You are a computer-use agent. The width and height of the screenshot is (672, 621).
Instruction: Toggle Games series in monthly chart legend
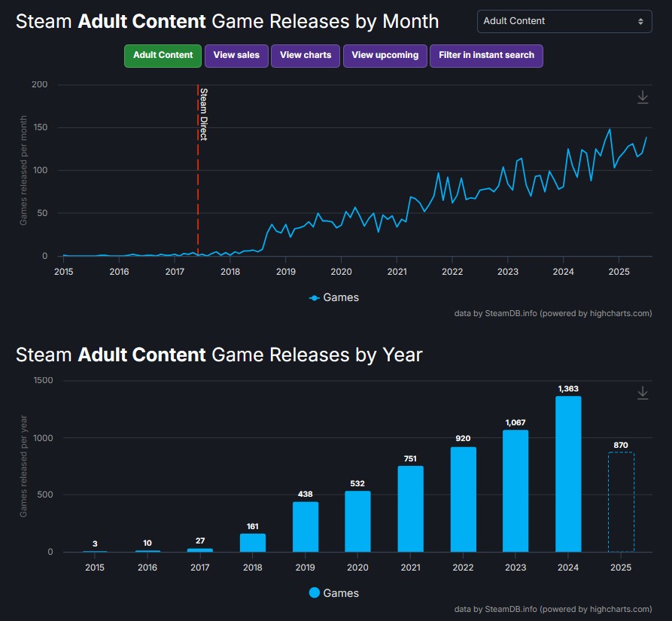point(334,297)
